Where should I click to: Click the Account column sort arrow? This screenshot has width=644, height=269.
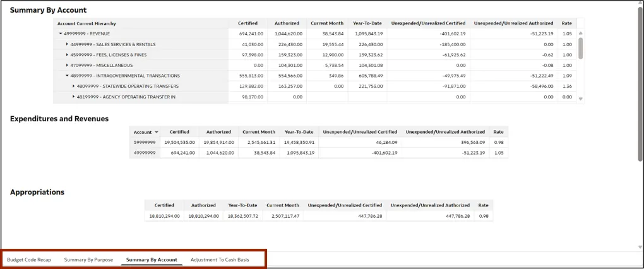[156, 132]
